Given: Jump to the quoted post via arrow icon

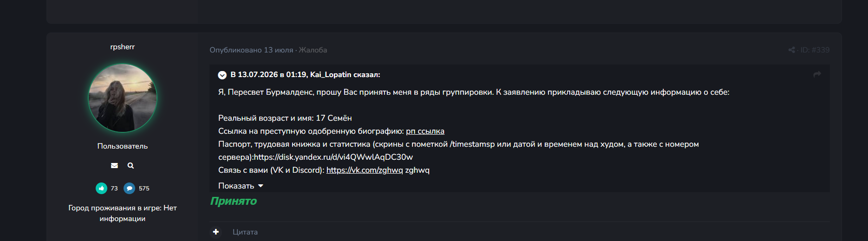Looking at the screenshot, I should point(817,74).
